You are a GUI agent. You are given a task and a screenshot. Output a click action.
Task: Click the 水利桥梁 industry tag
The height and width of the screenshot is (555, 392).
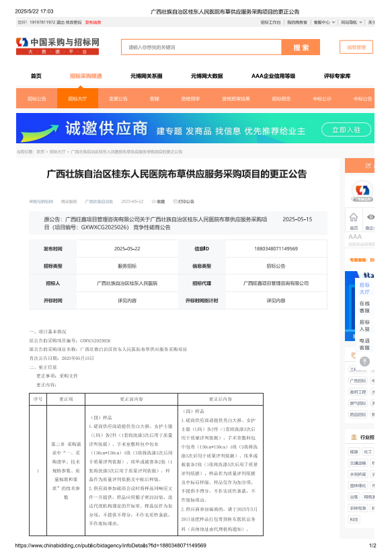tap(358, 474)
